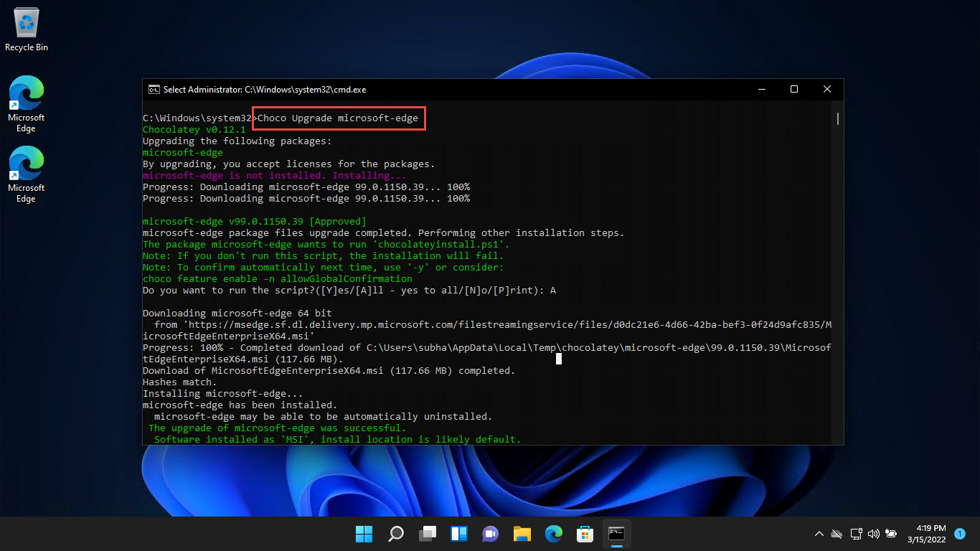The height and width of the screenshot is (551, 980).
Task: Click 'may be able to be automatically uninstalled' line
Action: tap(324, 417)
